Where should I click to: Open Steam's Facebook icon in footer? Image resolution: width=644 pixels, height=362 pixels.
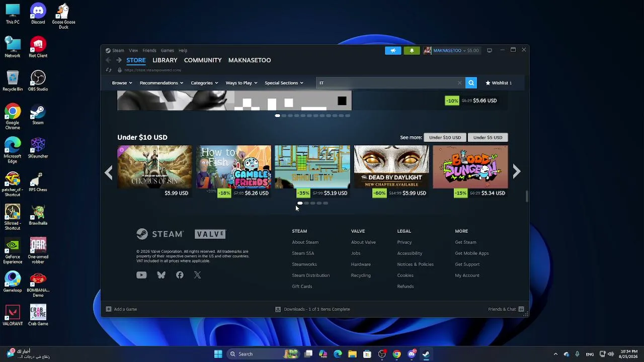(180, 275)
